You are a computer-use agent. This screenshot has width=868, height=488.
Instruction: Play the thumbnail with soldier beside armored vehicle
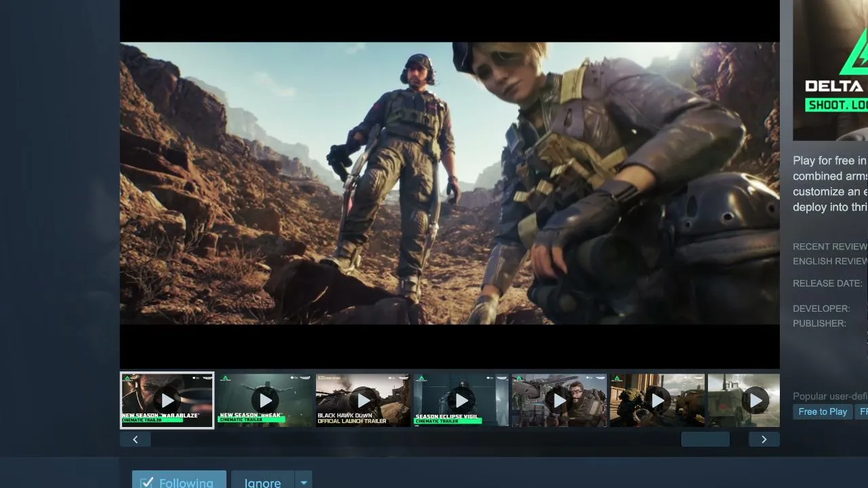pos(657,400)
